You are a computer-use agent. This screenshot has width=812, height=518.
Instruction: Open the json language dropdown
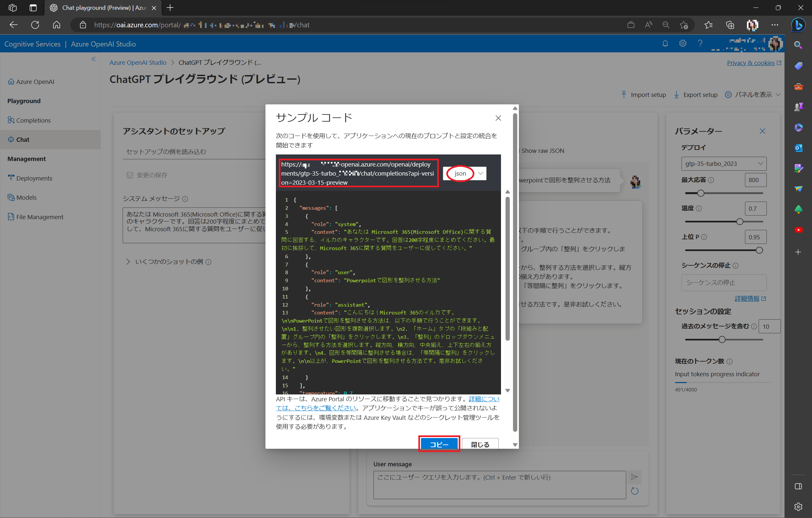point(464,173)
